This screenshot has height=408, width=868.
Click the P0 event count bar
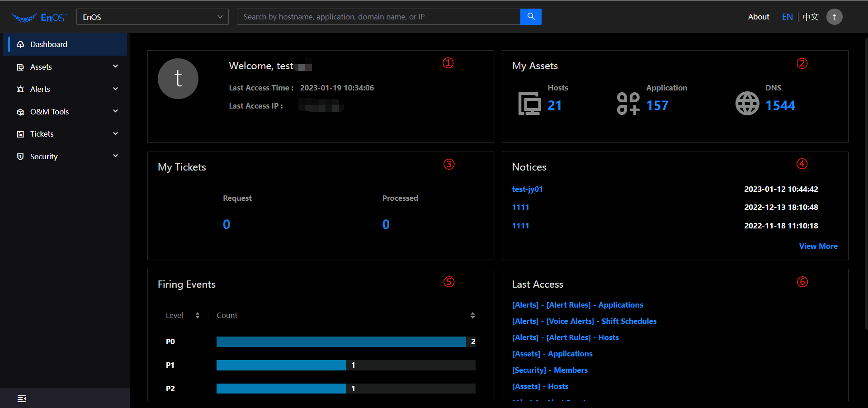tap(341, 342)
